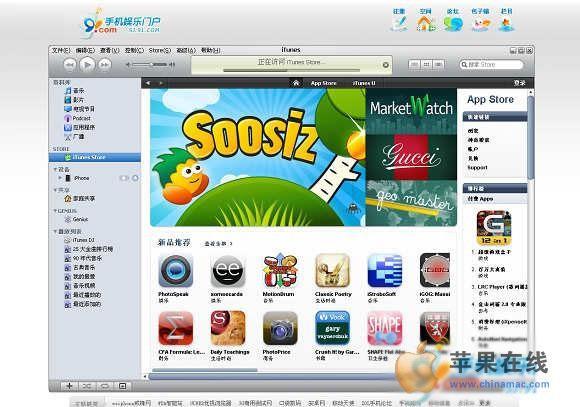Open the 90 年代音乐 playlist
Image resolution: width=580 pixels, height=407 pixels.
click(83, 259)
